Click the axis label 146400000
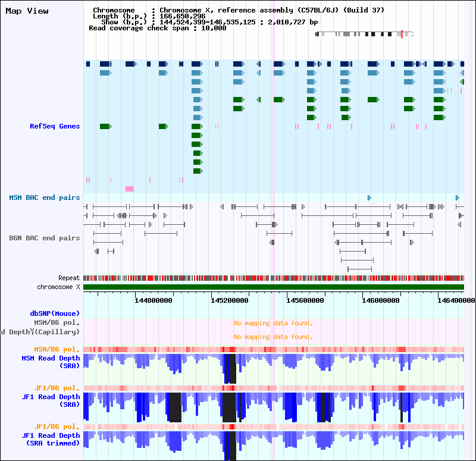Image resolution: width=476 pixels, height=461 pixels. tap(456, 300)
